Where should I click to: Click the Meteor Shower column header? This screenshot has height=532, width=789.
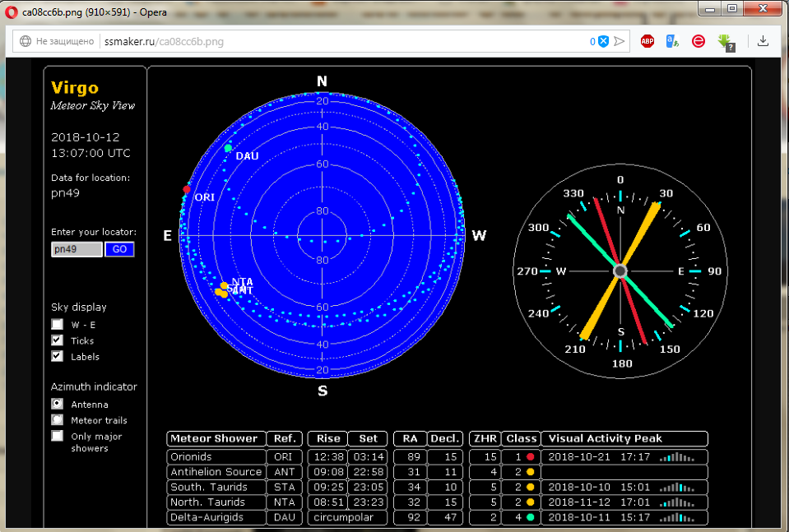coord(216,438)
